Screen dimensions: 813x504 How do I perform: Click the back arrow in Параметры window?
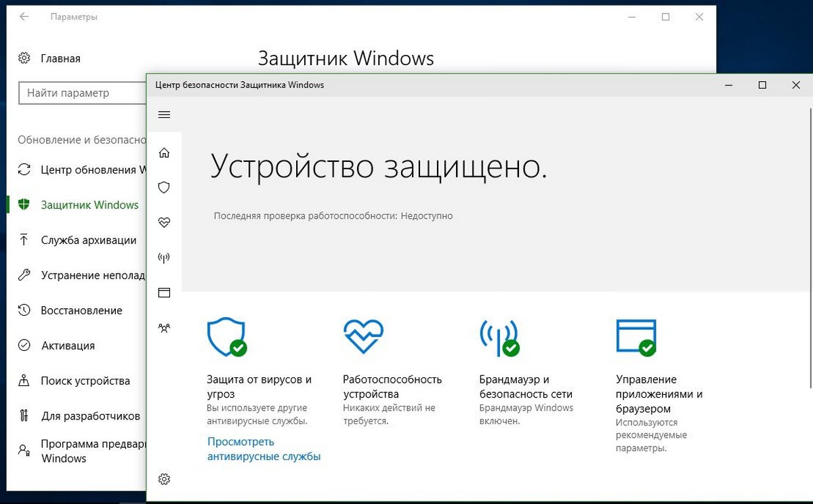(x=24, y=17)
